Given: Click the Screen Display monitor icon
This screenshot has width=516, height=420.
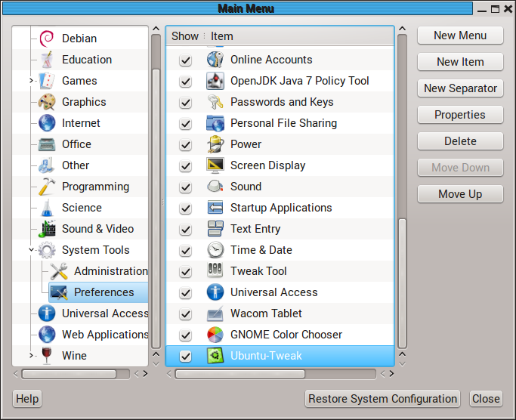Looking at the screenshot, I should pyautogui.click(x=215, y=165).
